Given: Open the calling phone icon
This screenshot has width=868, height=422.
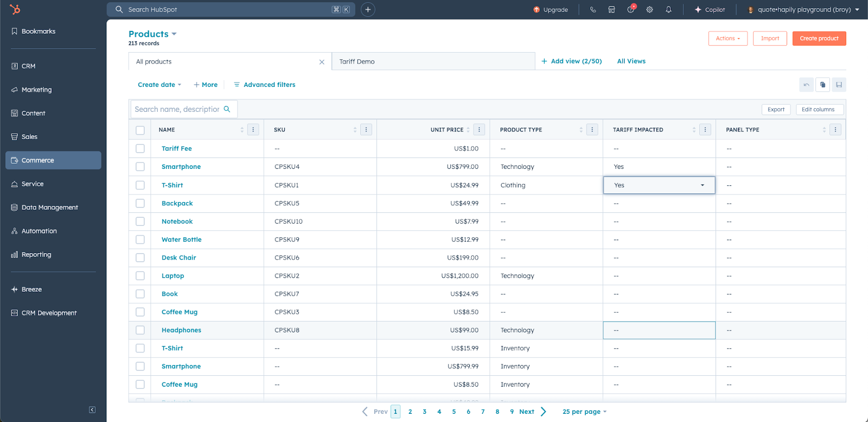Looking at the screenshot, I should pos(593,10).
